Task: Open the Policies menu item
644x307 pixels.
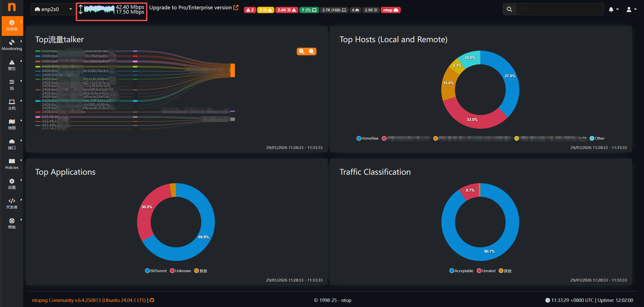Action: (12, 164)
